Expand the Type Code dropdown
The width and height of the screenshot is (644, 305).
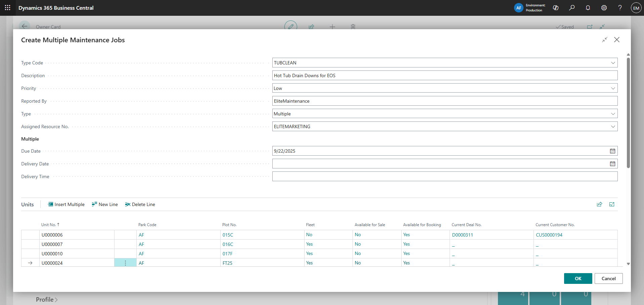613,63
